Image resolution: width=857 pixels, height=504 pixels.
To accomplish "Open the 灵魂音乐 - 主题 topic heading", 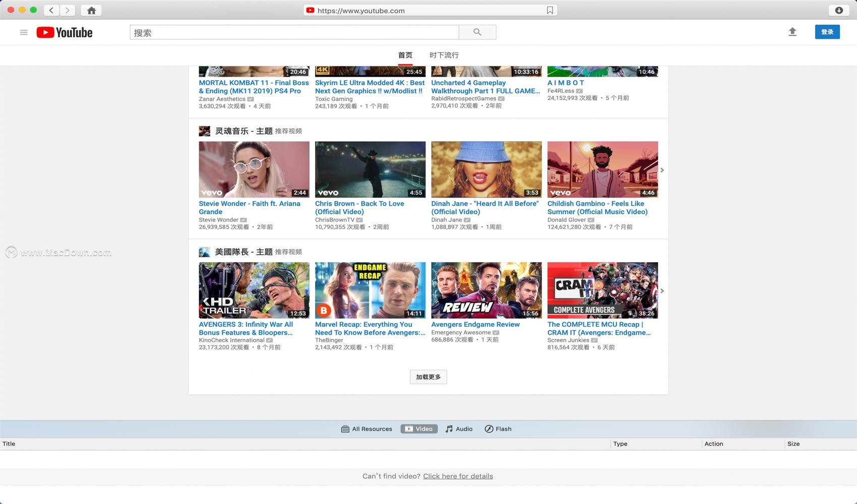I will pos(244,131).
